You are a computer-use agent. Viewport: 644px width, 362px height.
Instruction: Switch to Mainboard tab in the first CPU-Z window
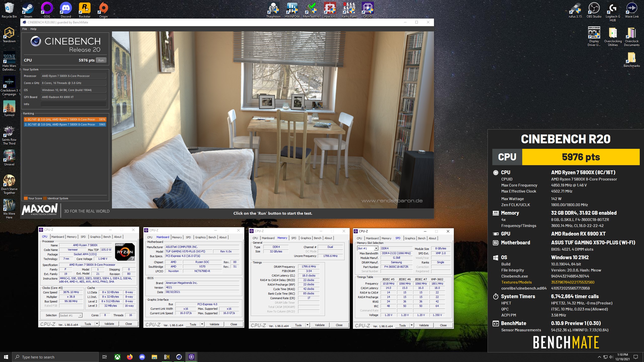(58, 237)
